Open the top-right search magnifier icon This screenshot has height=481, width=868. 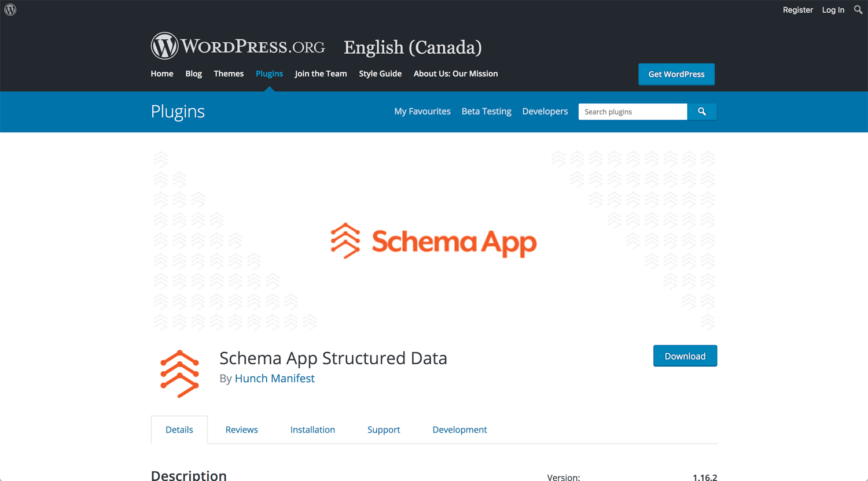coord(858,10)
